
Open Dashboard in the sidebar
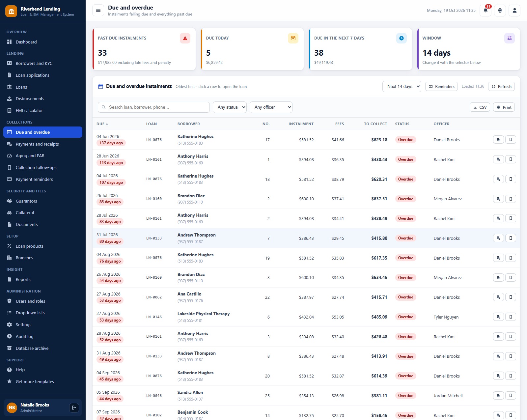43,42
